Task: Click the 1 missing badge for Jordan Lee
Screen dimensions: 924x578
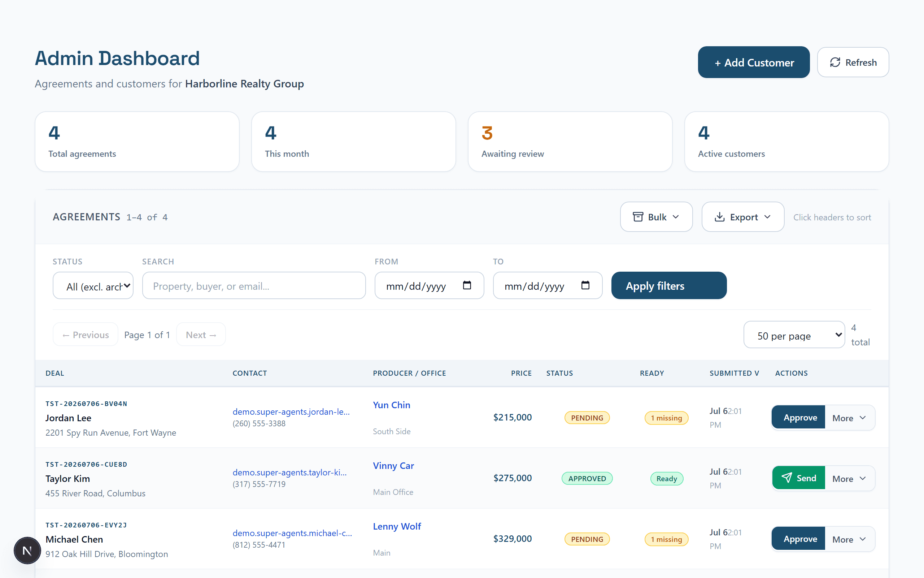Action: point(666,418)
